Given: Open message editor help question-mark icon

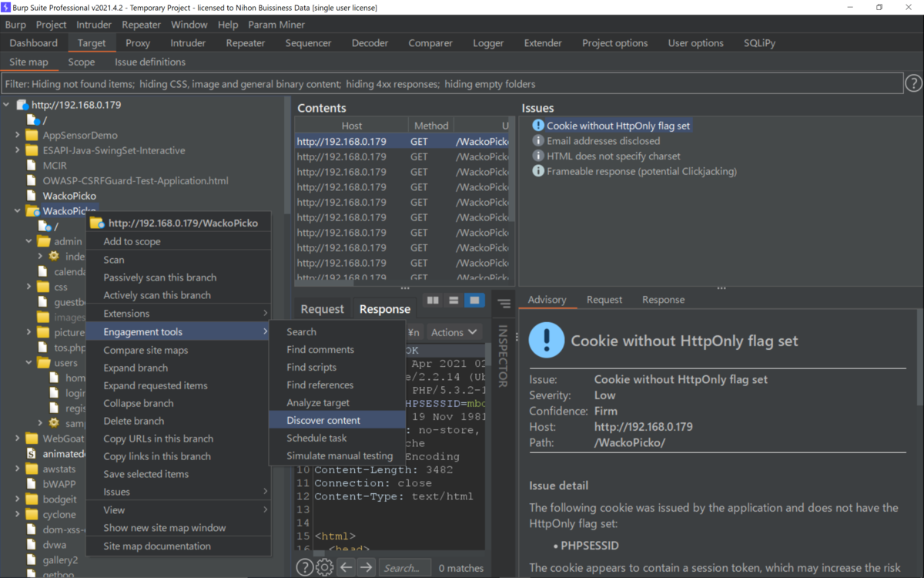Looking at the screenshot, I should tap(305, 567).
